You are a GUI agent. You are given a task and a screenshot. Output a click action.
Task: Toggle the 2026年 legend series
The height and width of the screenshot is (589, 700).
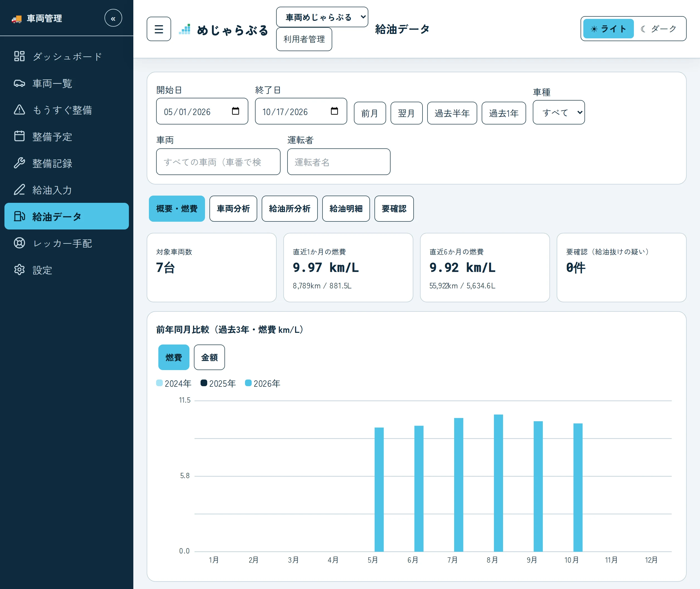(262, 383)
